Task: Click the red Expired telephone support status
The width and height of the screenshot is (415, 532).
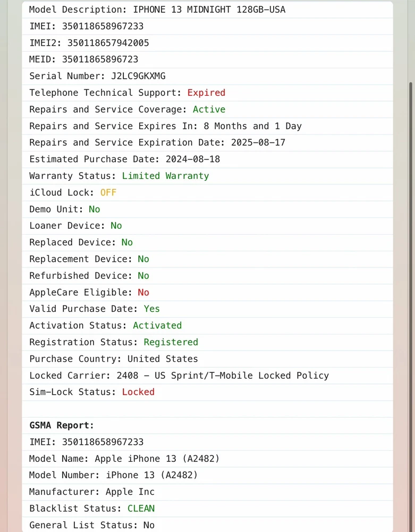Action: pos(206,93)
